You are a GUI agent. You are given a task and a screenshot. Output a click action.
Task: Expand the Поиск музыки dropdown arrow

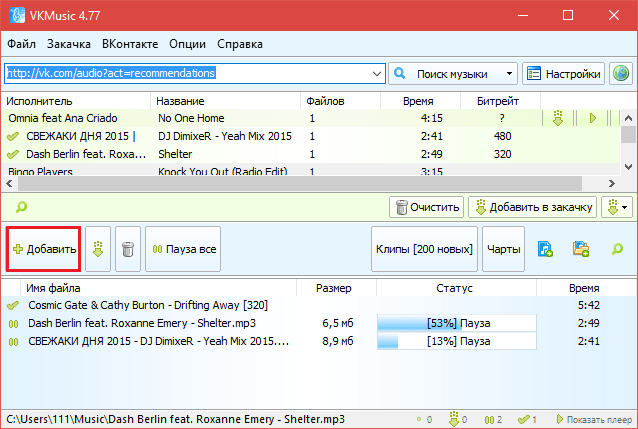[509, 74]
